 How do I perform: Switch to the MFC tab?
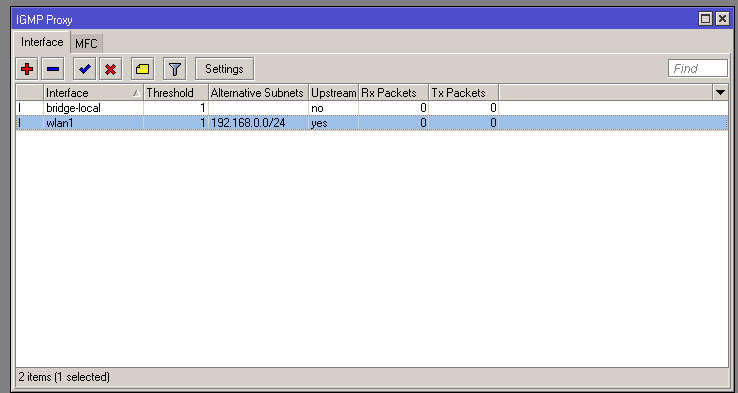tap(86, 43)
